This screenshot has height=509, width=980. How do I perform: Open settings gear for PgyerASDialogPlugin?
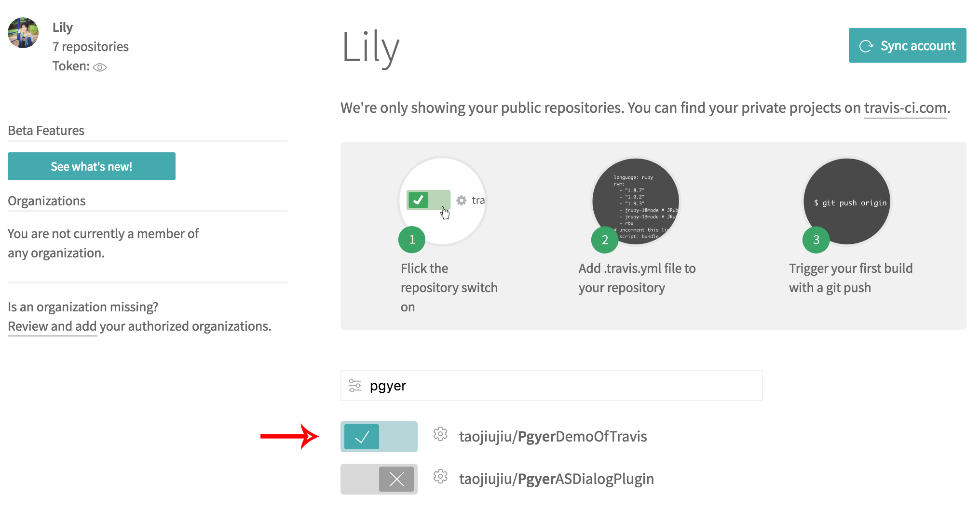pyautogui.click(x=440, y=477)
